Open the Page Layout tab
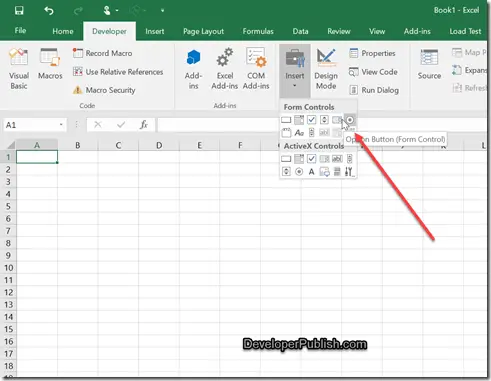 click(203, 31)
